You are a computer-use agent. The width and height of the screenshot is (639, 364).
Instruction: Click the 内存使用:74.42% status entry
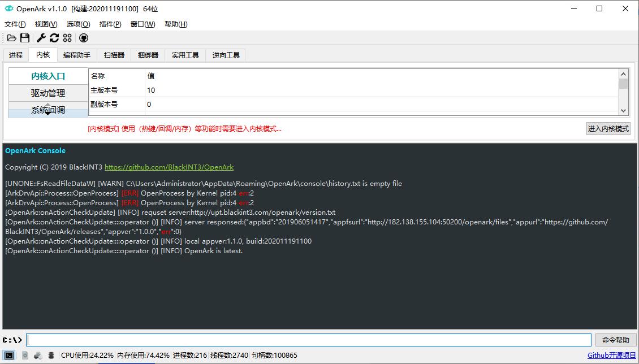pos(143,356)
